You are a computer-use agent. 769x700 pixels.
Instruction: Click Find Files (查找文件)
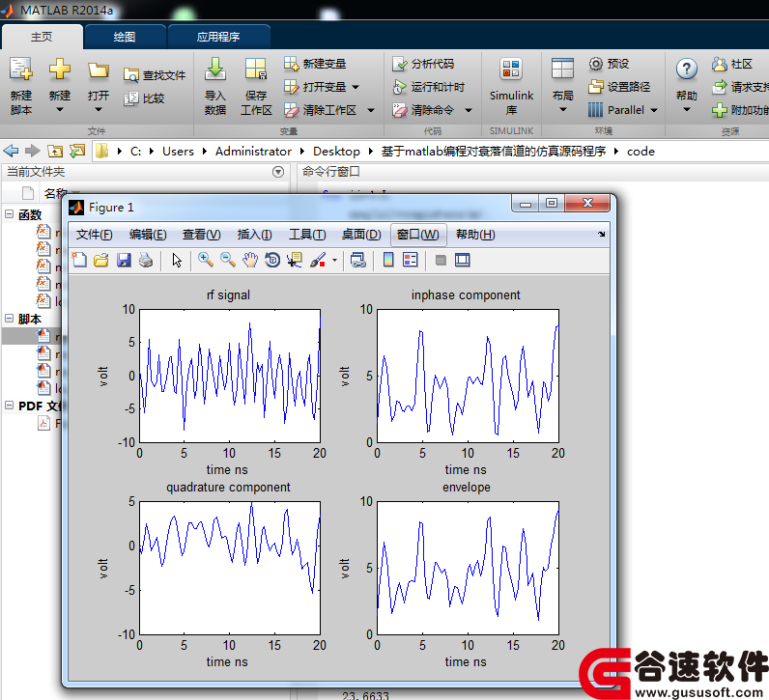[x=155, y=75]
